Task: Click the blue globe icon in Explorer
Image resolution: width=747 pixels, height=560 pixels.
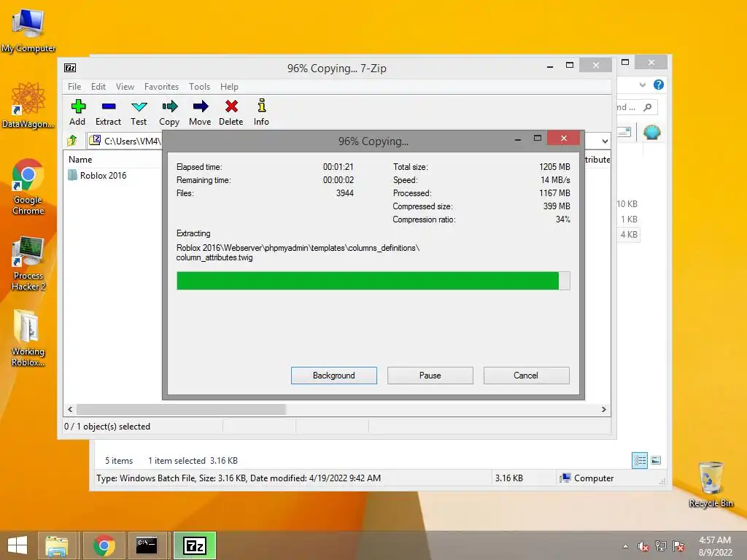Action: coord(651,132)
